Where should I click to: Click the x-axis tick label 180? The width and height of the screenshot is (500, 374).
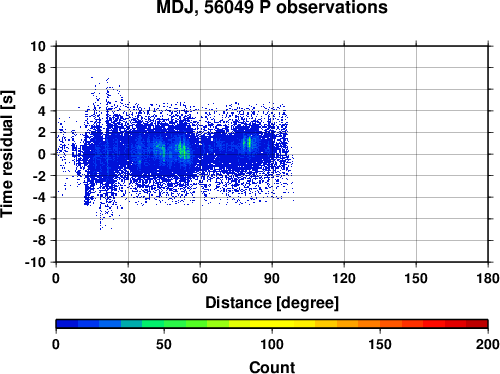coord(487,278)
